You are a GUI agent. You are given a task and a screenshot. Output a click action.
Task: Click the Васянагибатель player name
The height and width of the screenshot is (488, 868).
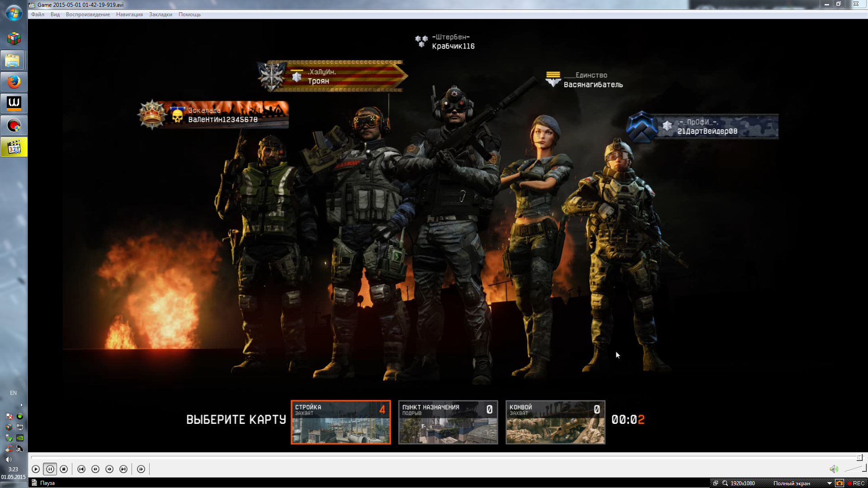tap(593, 84)
